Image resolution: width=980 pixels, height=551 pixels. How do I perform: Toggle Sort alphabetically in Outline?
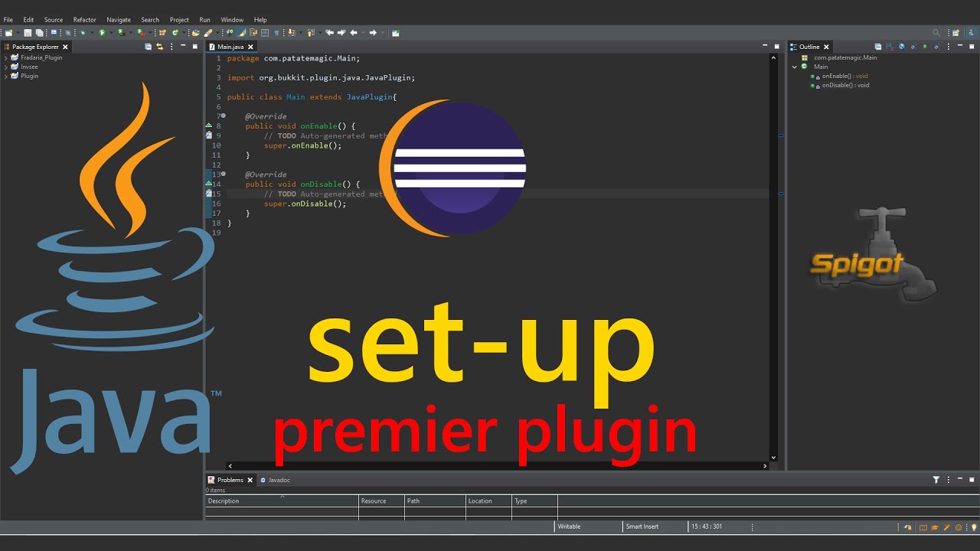[x=890, y=47]
